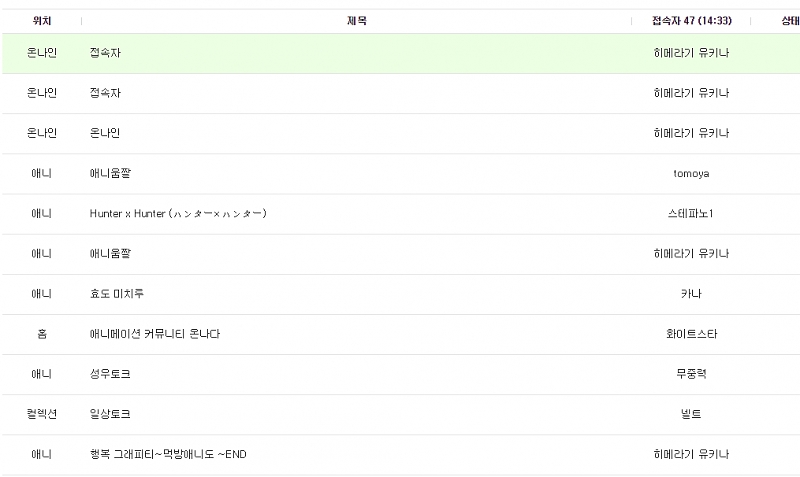Click 애니 location in the 성우토크 row
Screen dimensions: 800x477
click(41, 374)
